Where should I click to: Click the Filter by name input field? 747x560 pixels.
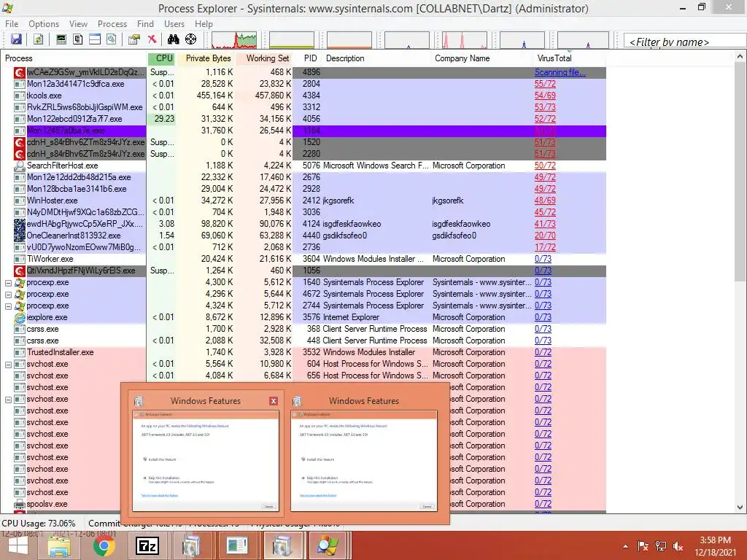(x=684, y=42)
